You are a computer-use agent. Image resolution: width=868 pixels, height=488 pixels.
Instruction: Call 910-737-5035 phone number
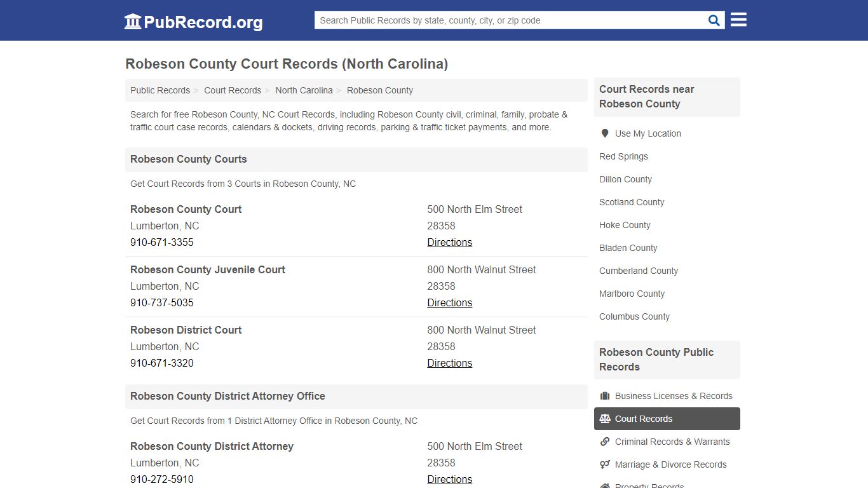[x=162, y=302]
